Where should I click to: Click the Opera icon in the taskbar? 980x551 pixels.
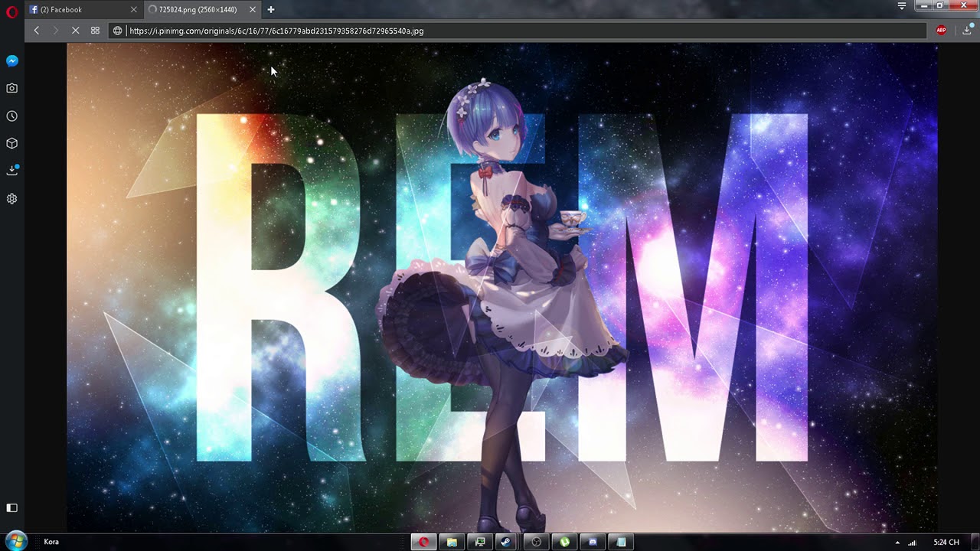coord(423,542)
